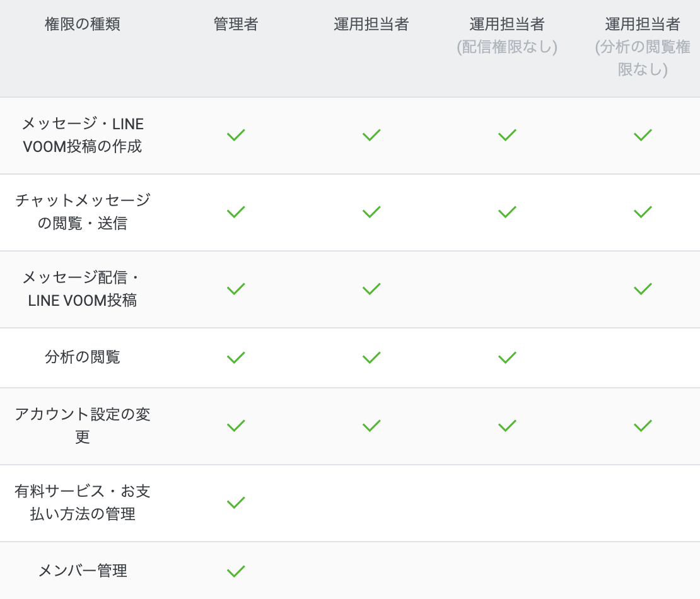Click 管理者 checkmark for 有料サービス・お支払い方法の管理
The height and width of the screenshot is (599, 700).
coord(236,503)
